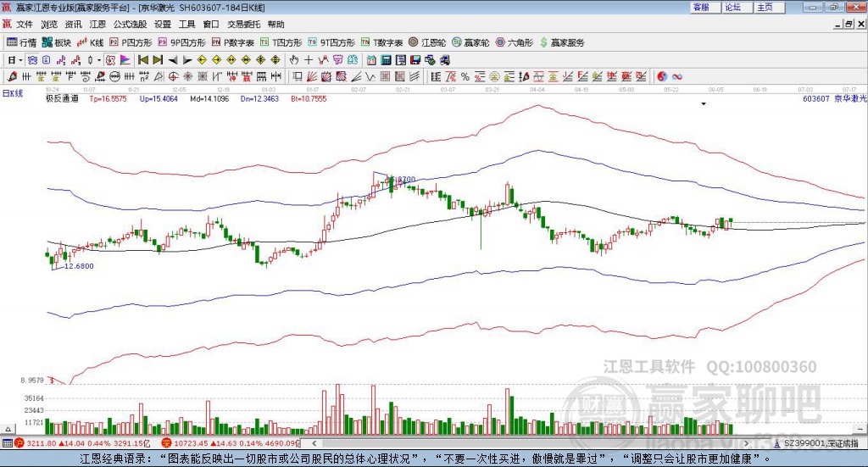Viewport: 868px width, 467px height.
Task: Open the 工具 menu
Action: click(x=187, y=25)
